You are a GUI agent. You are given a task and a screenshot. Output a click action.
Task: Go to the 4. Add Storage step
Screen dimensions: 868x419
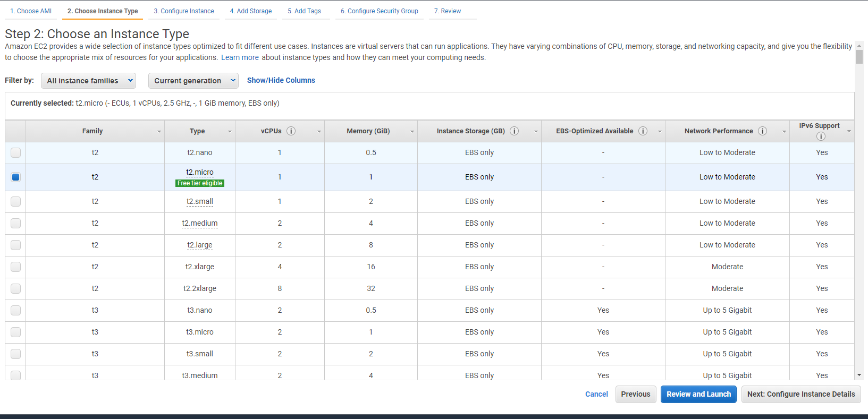tap(251, 11)
